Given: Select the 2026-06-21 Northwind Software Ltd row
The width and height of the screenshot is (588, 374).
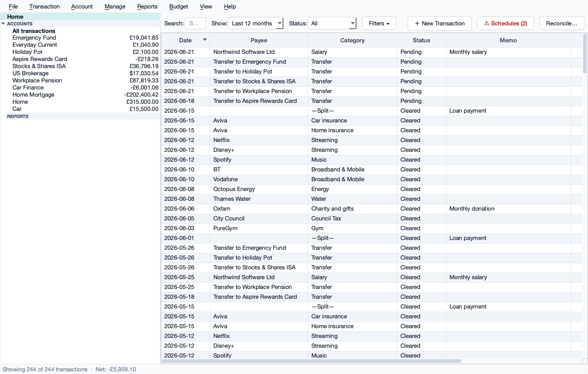Looking at the screenshot, I should click(x=372, y=52).
